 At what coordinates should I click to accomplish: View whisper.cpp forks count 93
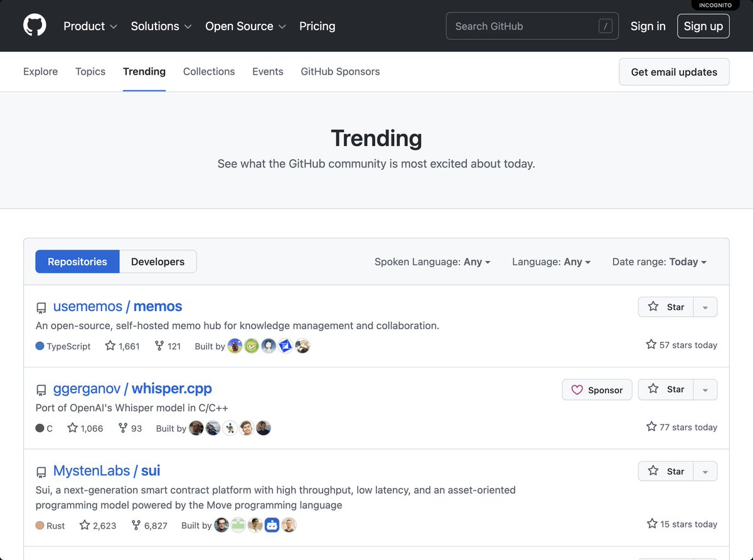130,428
